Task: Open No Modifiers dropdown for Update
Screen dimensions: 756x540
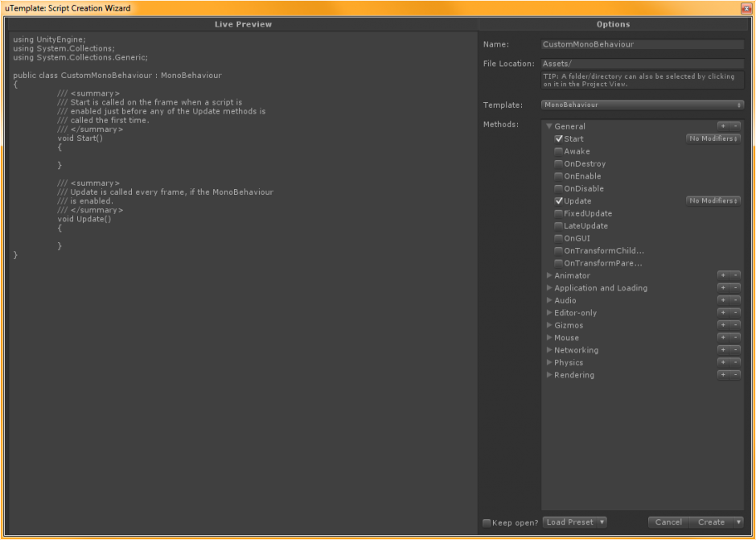Action: point(713,200)
